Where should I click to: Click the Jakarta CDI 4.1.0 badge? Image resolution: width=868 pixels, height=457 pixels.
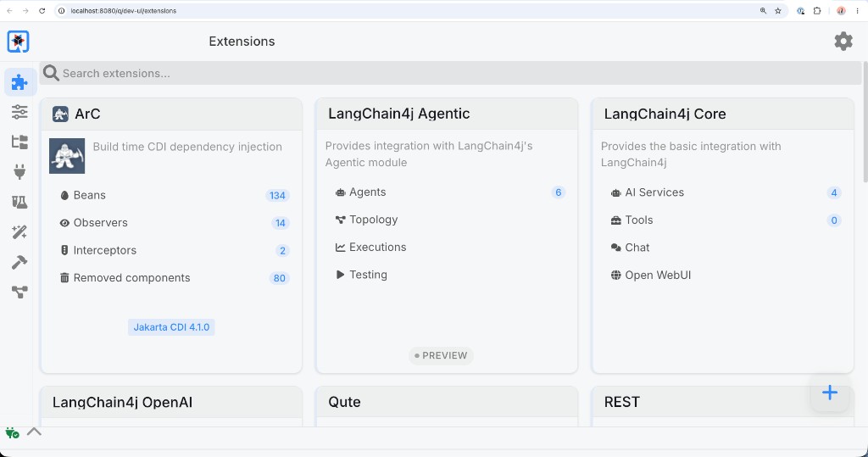[171, 327]
